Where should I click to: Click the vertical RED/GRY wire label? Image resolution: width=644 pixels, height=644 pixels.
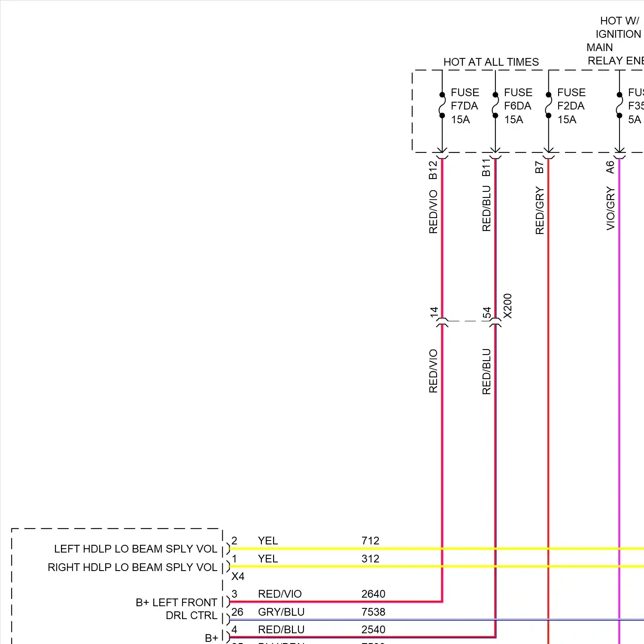539,210
